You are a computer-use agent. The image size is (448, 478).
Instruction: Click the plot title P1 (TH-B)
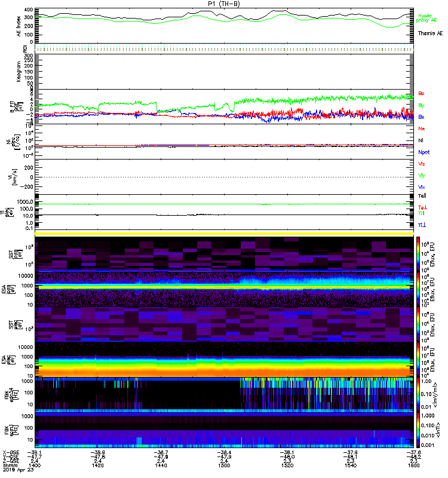223,4
